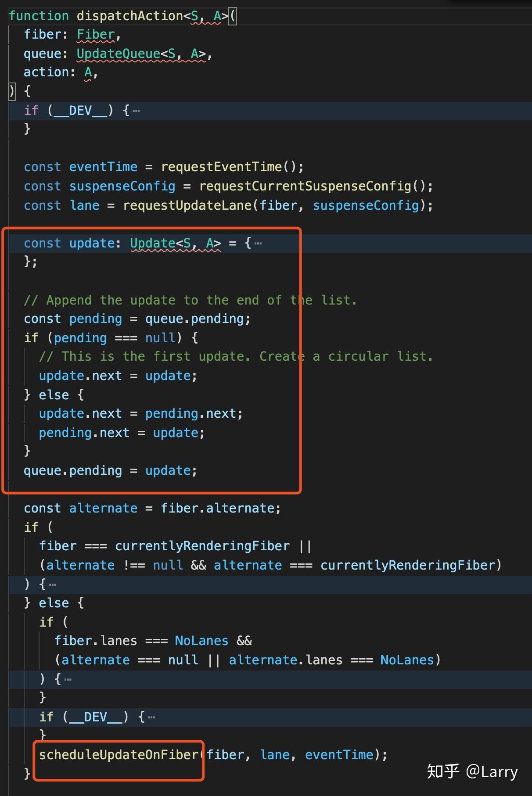Click the action parameter name
The image size is (532, 796).
(46, 72)
